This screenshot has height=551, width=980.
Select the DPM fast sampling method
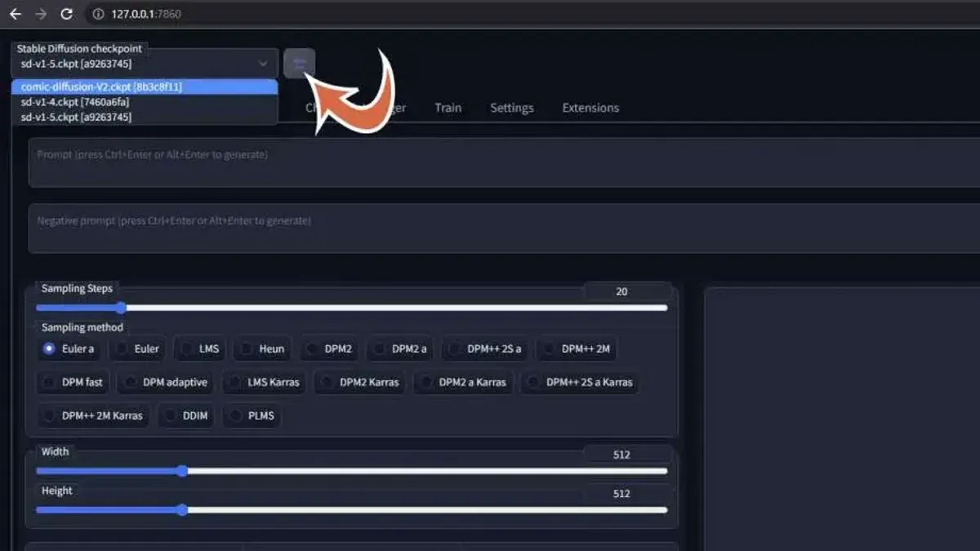[x=73, y=382]
